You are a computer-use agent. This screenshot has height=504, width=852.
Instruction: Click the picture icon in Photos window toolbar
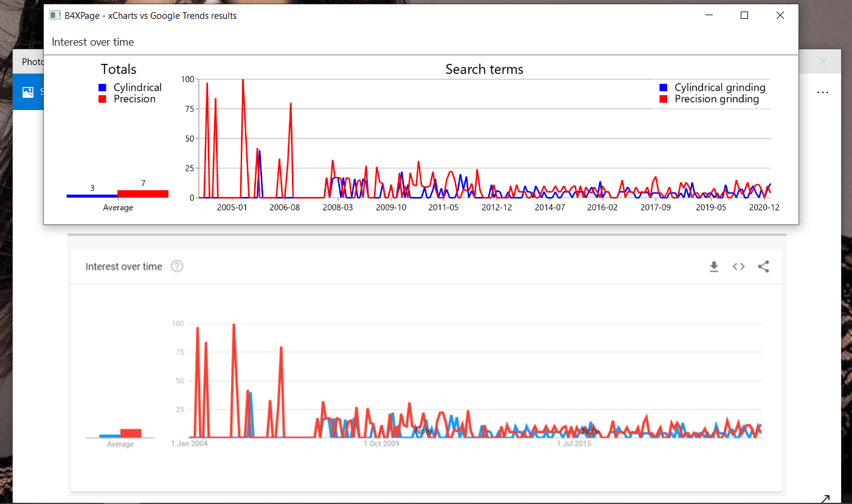(27, 92)
